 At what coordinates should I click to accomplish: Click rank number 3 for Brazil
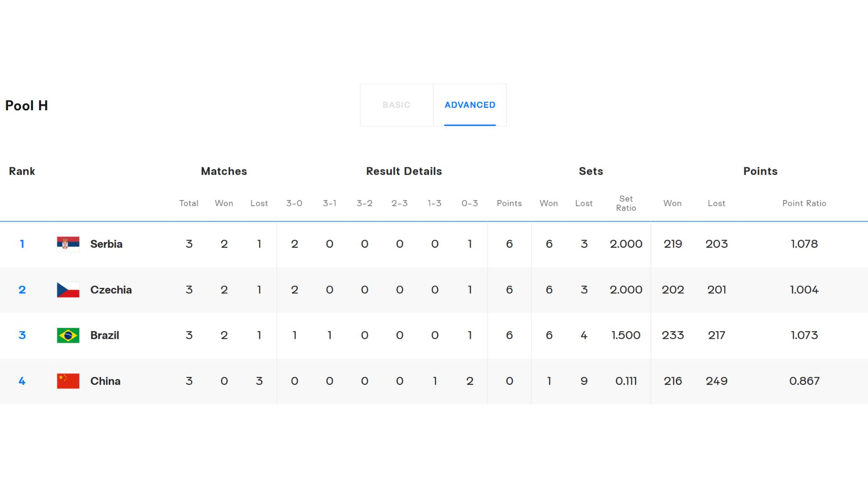[22, 335]
